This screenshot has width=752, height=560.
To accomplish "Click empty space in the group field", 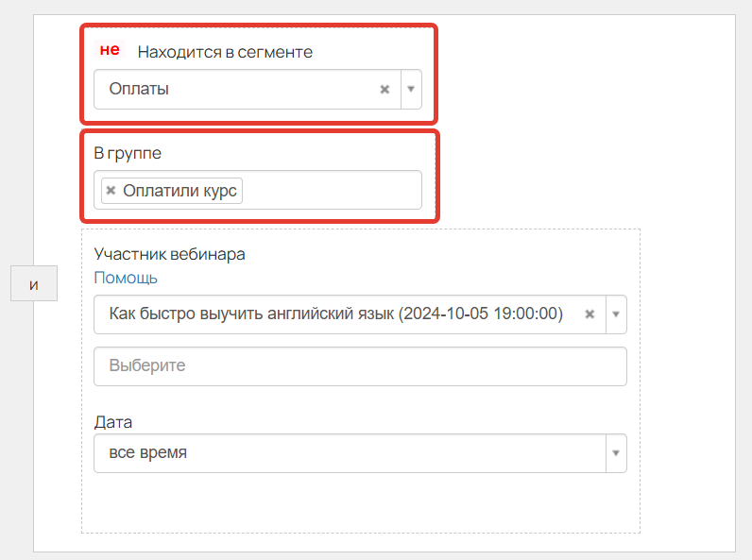I will [331, 191].
